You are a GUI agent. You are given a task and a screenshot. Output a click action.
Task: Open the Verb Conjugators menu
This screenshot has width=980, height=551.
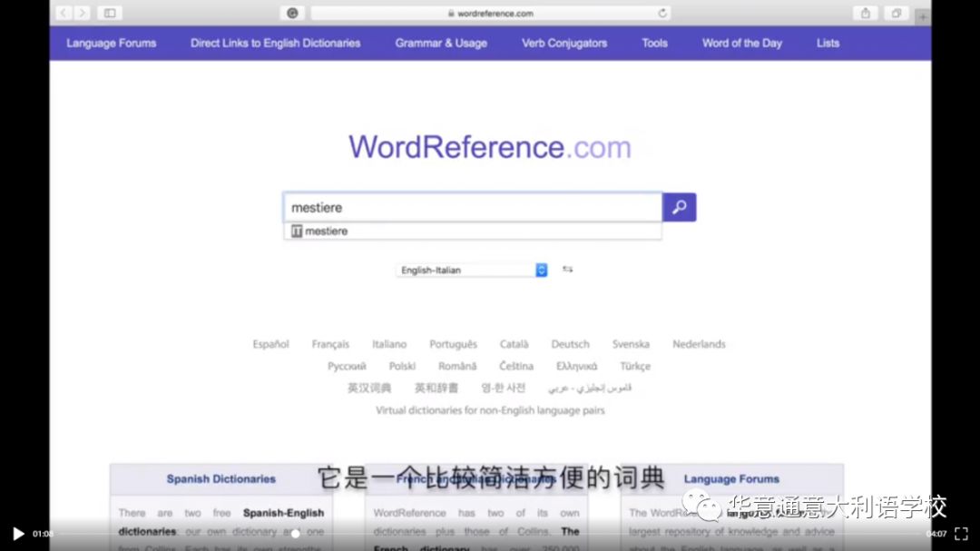coord(564,44)
